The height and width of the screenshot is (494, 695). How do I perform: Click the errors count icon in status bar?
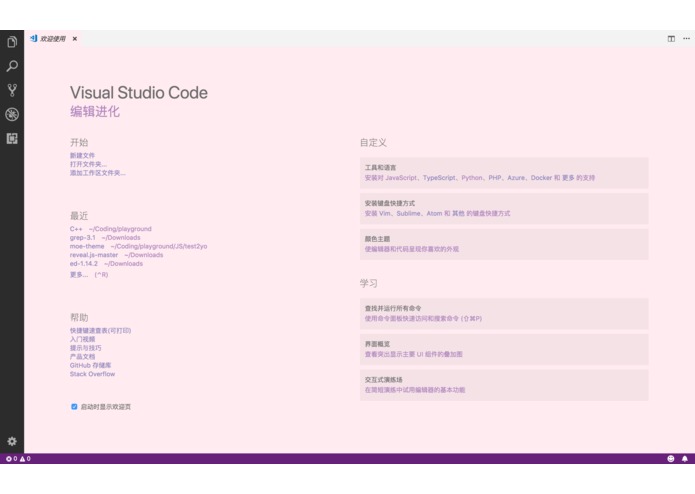(x=9, y=459)
